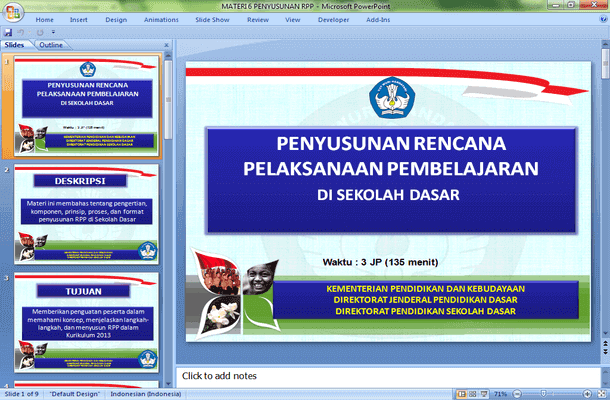
Task: Open the Animations ribbon tab
Action: point(161,20)
